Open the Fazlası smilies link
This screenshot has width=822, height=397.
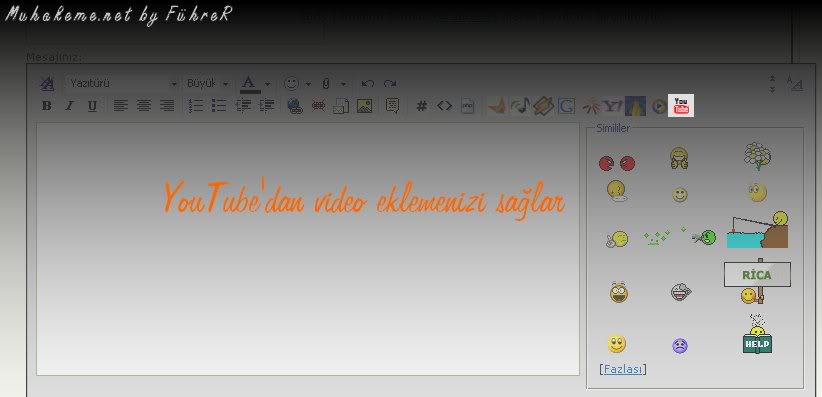(623, 369)
